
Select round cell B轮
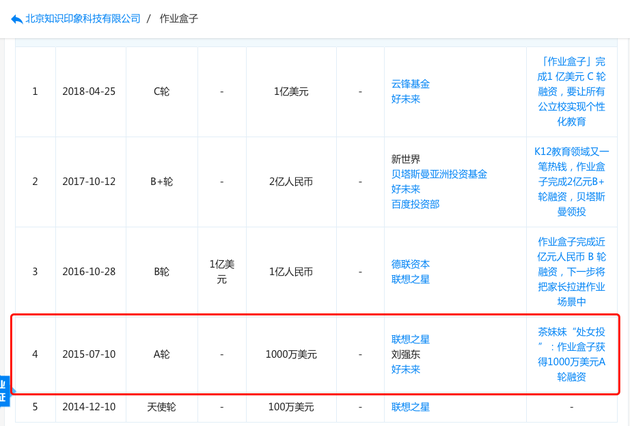click(x=162, y=272)
